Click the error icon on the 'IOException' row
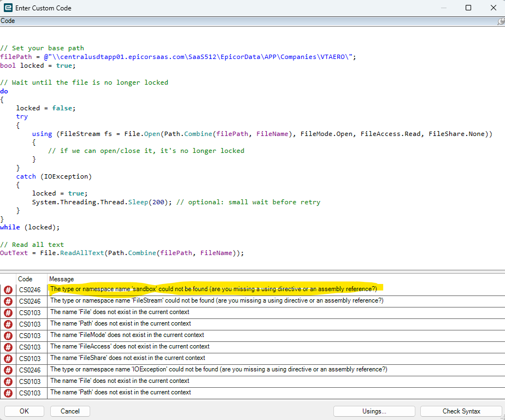505x420 pixels. click(8, 370)
